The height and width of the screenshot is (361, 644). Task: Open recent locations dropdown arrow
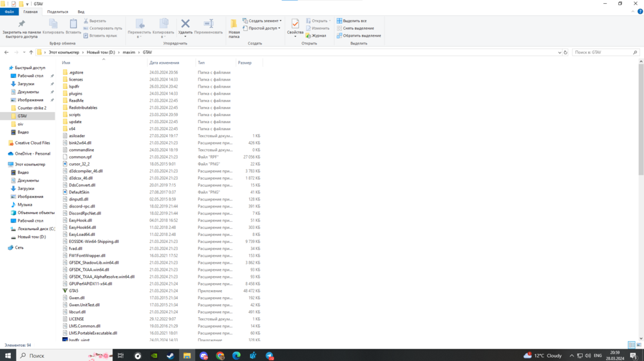24,52
